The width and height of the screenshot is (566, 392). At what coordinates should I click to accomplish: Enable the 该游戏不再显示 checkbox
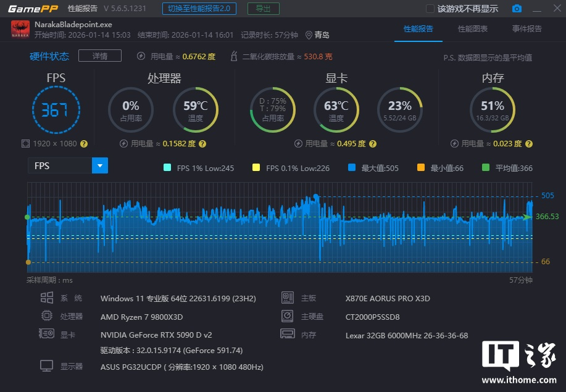430,9
